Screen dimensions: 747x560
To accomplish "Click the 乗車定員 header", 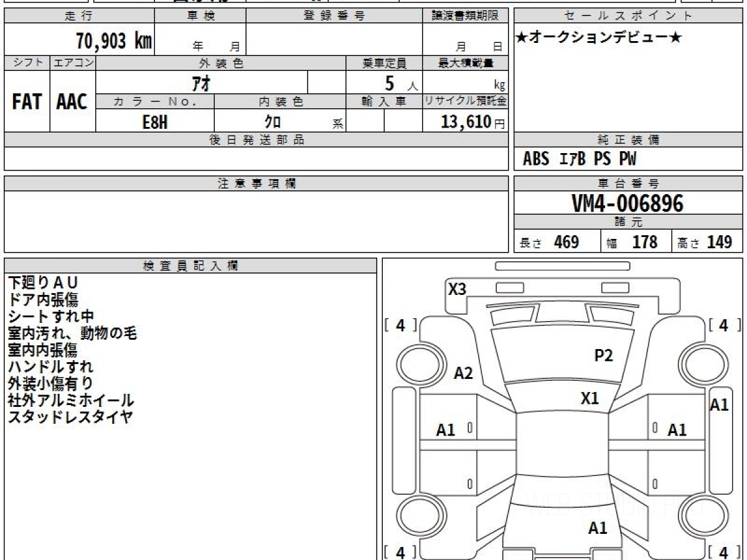I will tap(385, 63).
